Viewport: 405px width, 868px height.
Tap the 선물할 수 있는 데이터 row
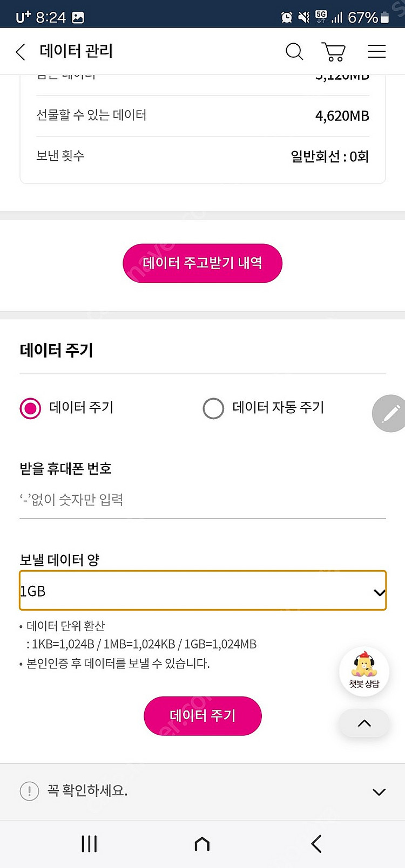click(202, 115)
